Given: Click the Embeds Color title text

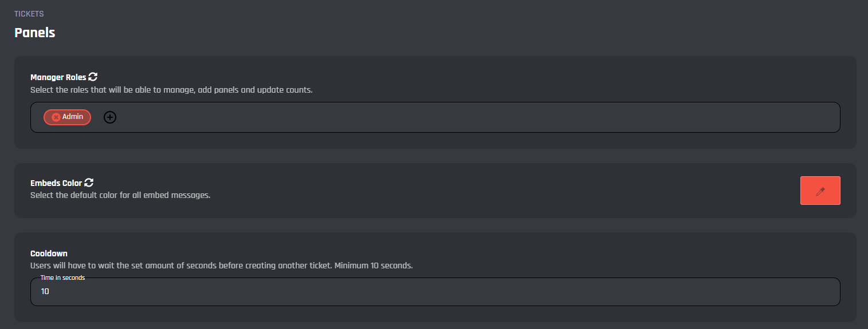Looking at the screenshot, I should [x=56, y=184].
